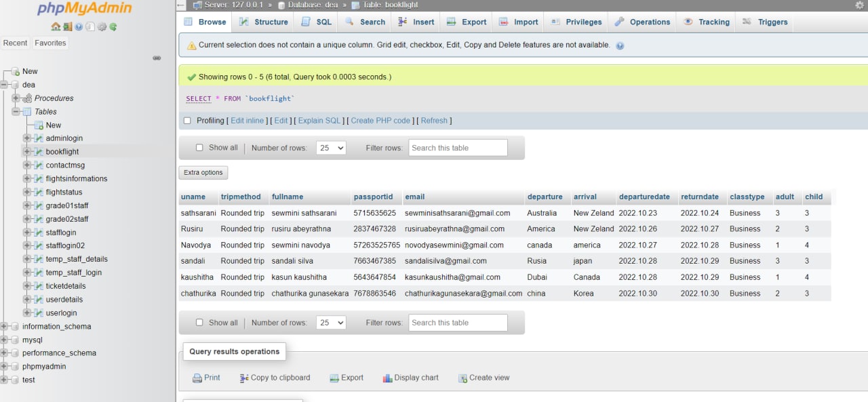
Task: Switch to the Structure tab
Action: pos(264,22)
